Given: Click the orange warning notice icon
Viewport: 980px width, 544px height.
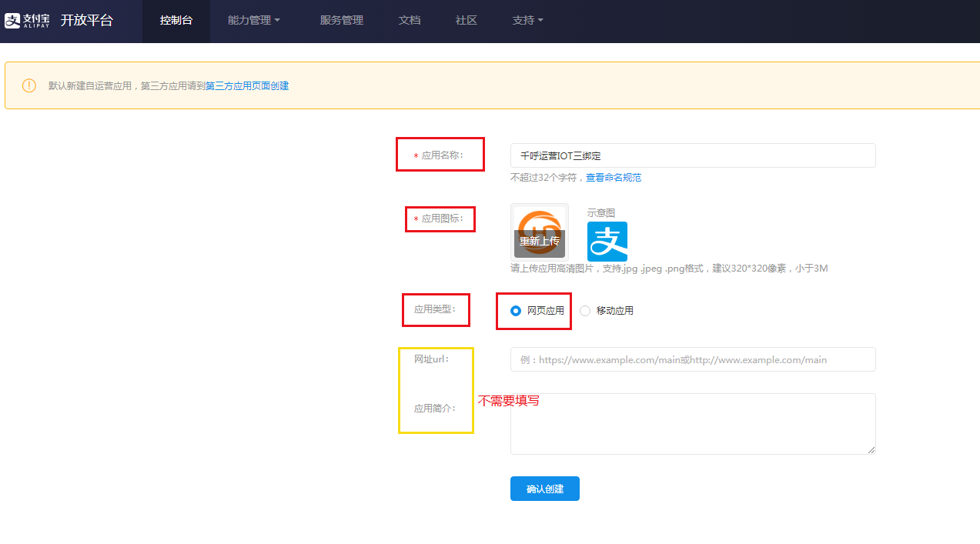Looking at the screenshot, I should (x=29, y=85).
